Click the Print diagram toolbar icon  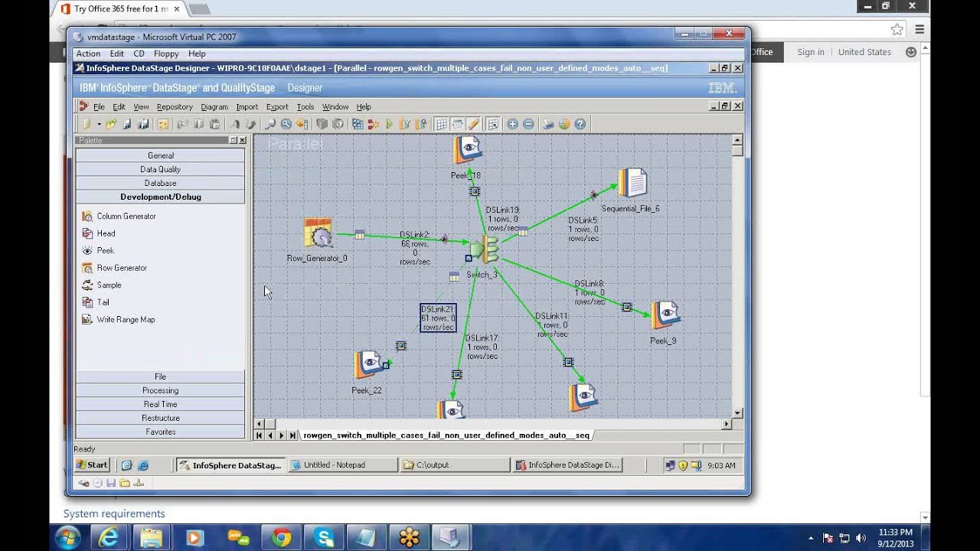tap(548, 124)
